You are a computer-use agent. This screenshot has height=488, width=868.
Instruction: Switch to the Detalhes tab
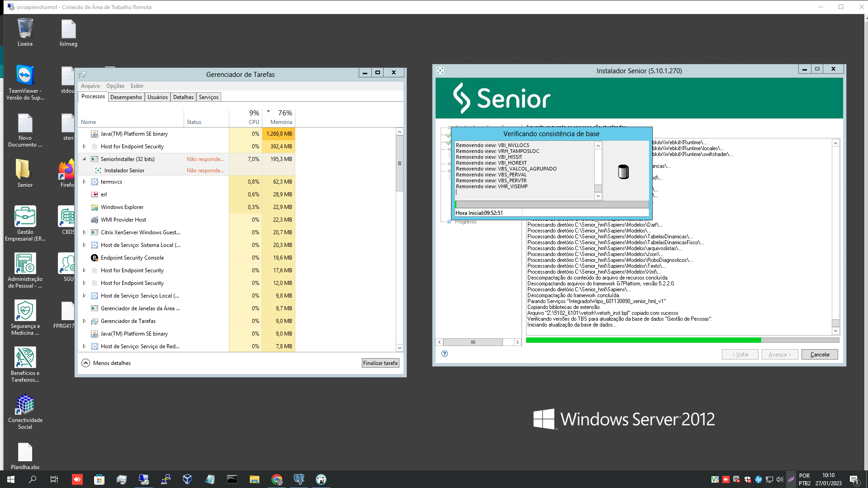[183, 97]
